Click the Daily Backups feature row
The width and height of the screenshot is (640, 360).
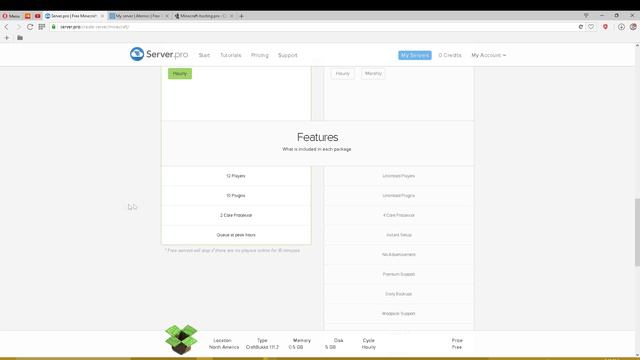pos(399,294)
